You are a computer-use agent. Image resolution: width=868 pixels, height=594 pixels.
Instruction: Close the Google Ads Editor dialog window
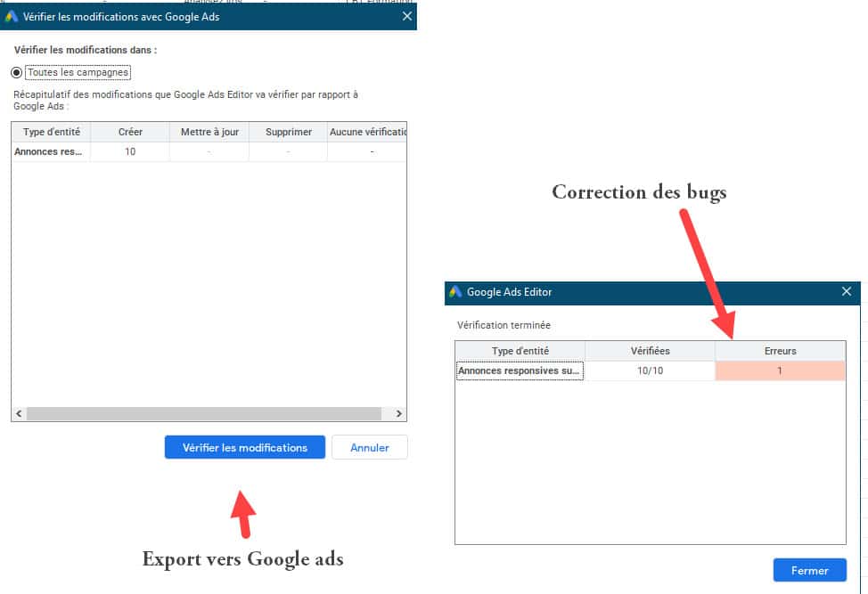point(847,291)
